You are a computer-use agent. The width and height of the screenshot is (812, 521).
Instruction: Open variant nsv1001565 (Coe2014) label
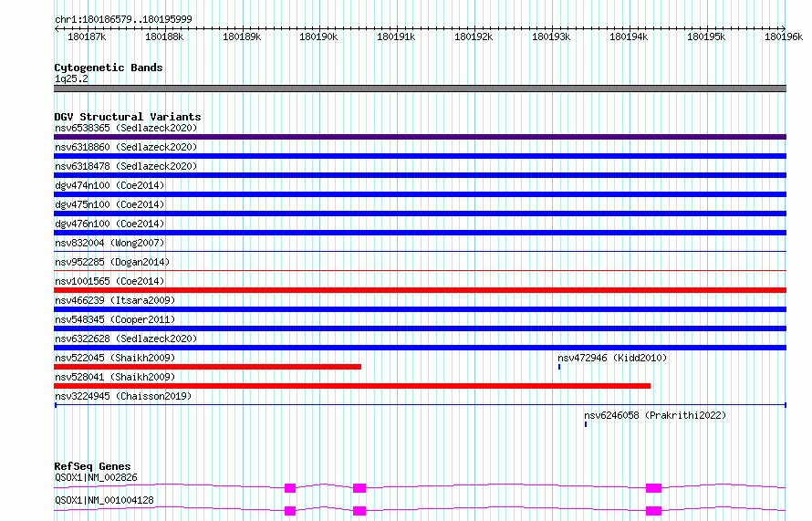click(x=109, y=281)
